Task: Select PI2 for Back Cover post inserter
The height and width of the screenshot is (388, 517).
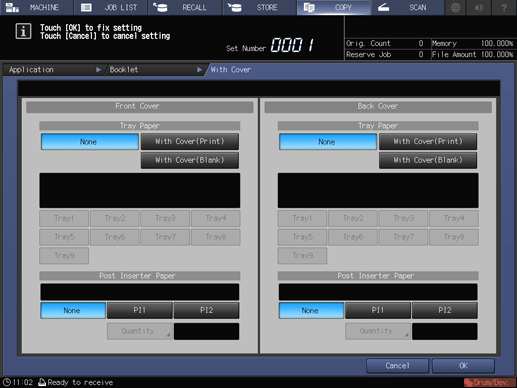Action: point(445,310)
